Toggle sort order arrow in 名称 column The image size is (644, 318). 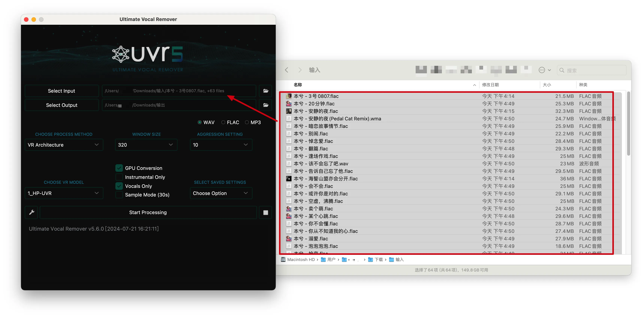[x=474, y=85]
